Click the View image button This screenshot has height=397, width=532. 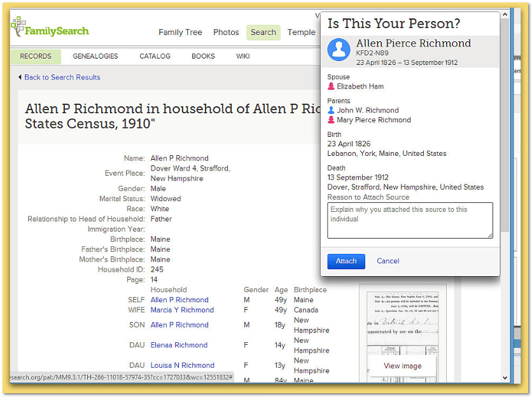tap(402, 366)
